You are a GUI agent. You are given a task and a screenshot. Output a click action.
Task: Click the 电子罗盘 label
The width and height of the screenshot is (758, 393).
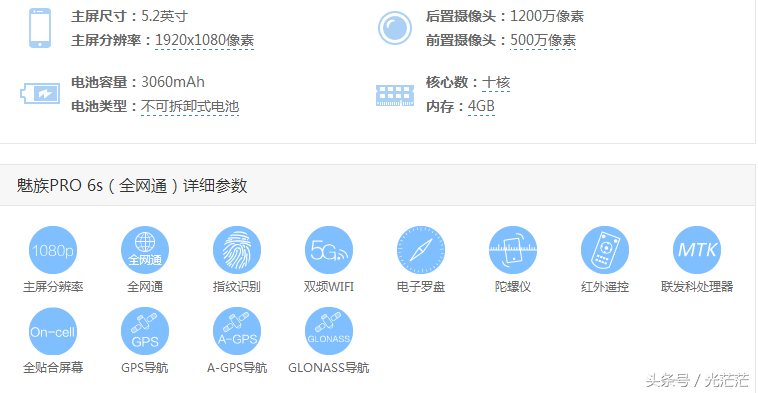pos(421,287)
